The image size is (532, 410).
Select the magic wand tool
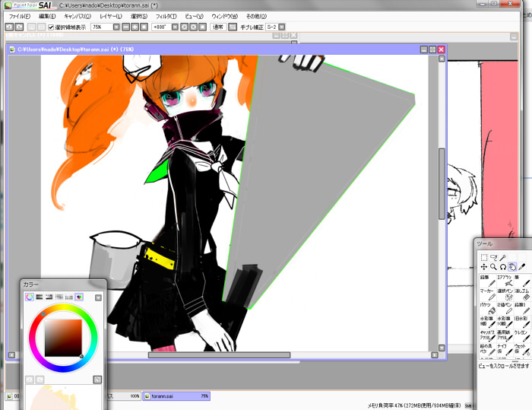503,257
